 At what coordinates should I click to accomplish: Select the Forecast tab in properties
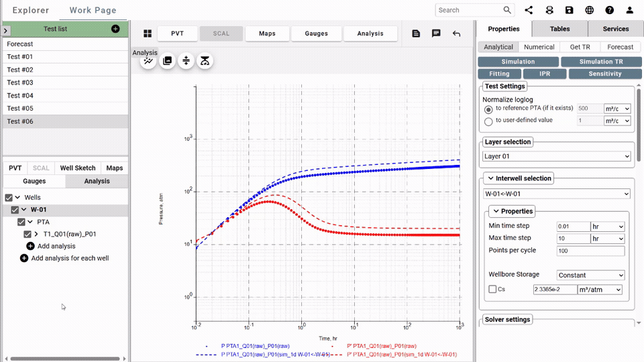pyautogui.click(x=620, y=47)
